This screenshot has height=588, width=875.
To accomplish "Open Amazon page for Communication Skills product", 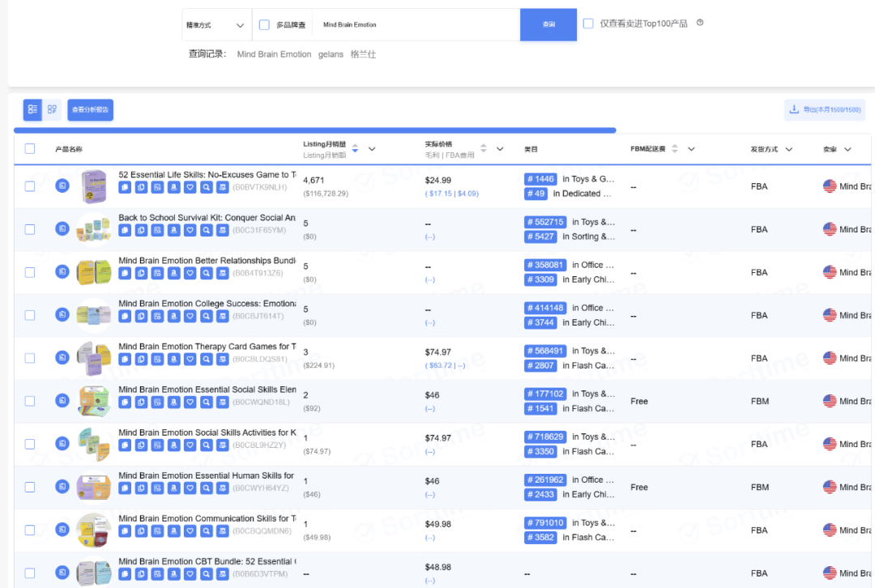I will pos(173,531).
